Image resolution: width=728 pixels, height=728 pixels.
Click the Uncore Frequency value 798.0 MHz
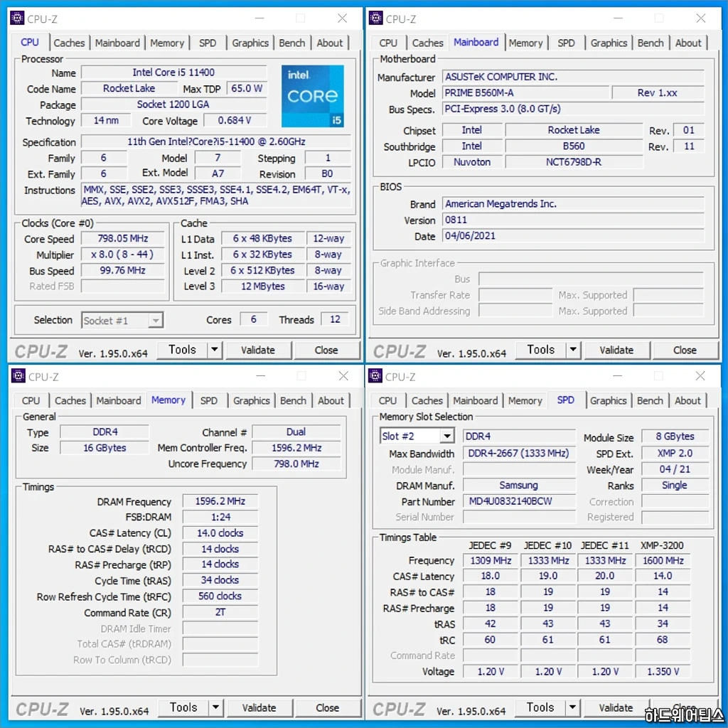296,464
